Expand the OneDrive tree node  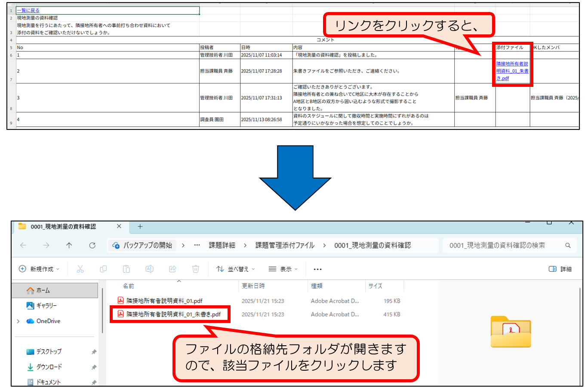pyautogui.click(x=18, y=321)
